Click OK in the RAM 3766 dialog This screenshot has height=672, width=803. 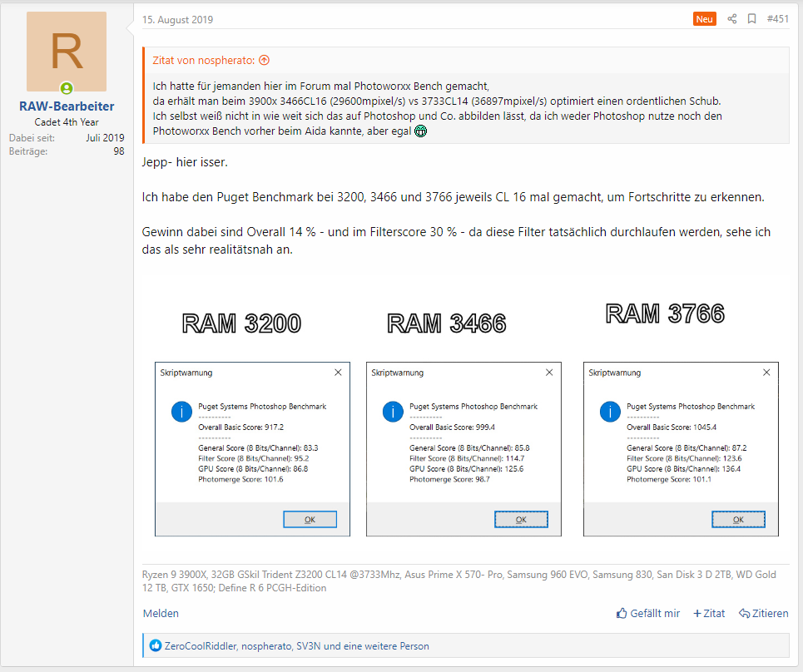738,520
